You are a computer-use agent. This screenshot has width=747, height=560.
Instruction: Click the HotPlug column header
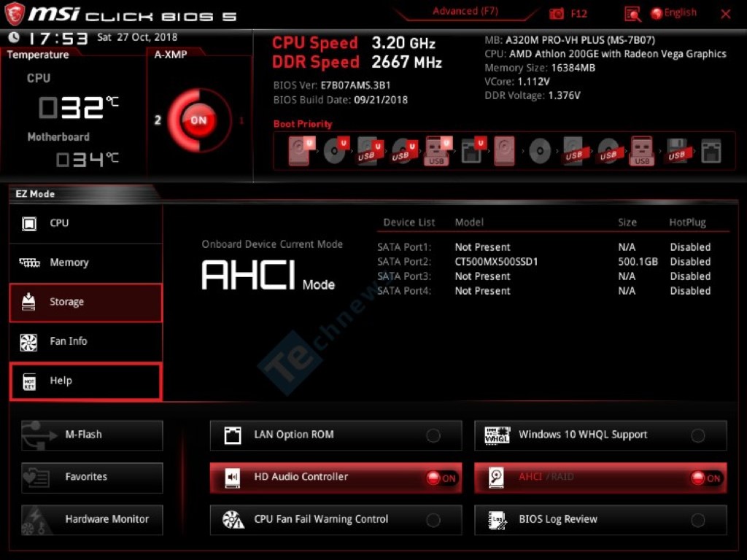click(687, 222)
